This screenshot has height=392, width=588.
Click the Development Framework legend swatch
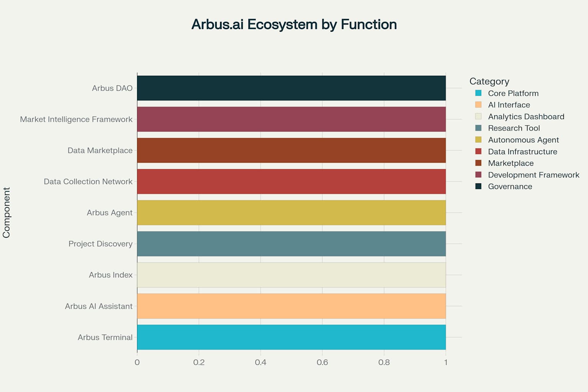[478, 175]
